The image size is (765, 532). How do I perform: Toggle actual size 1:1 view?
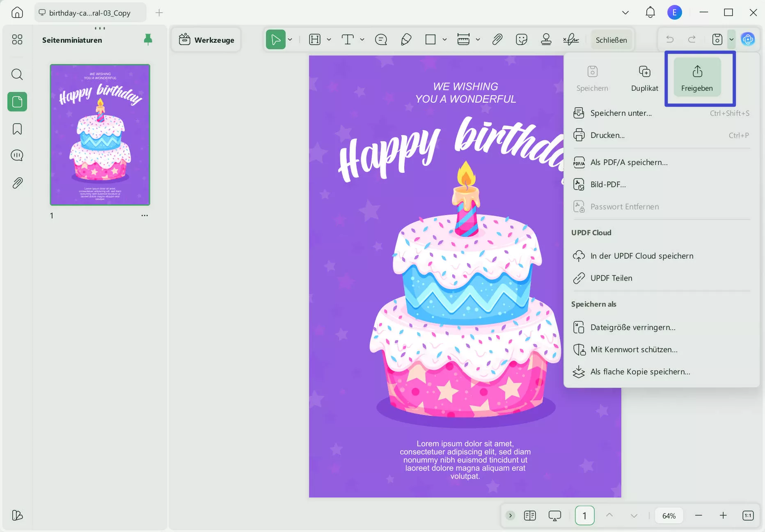(x=748, y=516)
